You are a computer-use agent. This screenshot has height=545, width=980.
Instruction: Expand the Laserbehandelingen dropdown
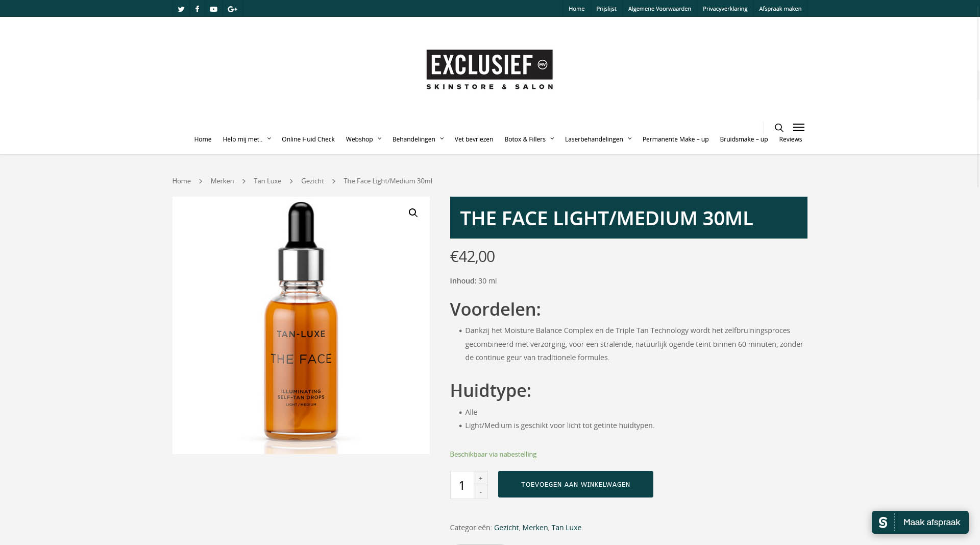coord(598,139)
